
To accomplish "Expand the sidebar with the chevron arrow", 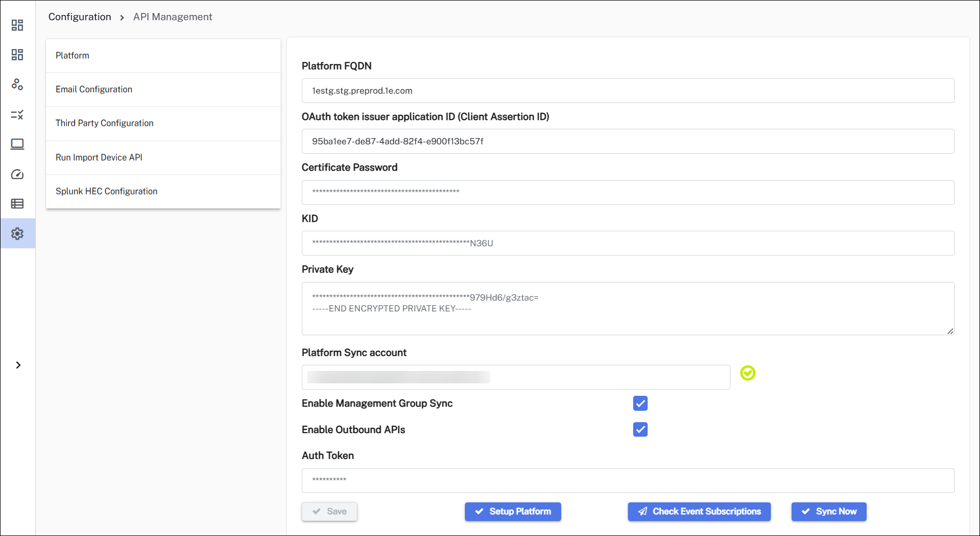I will point(18,365).
